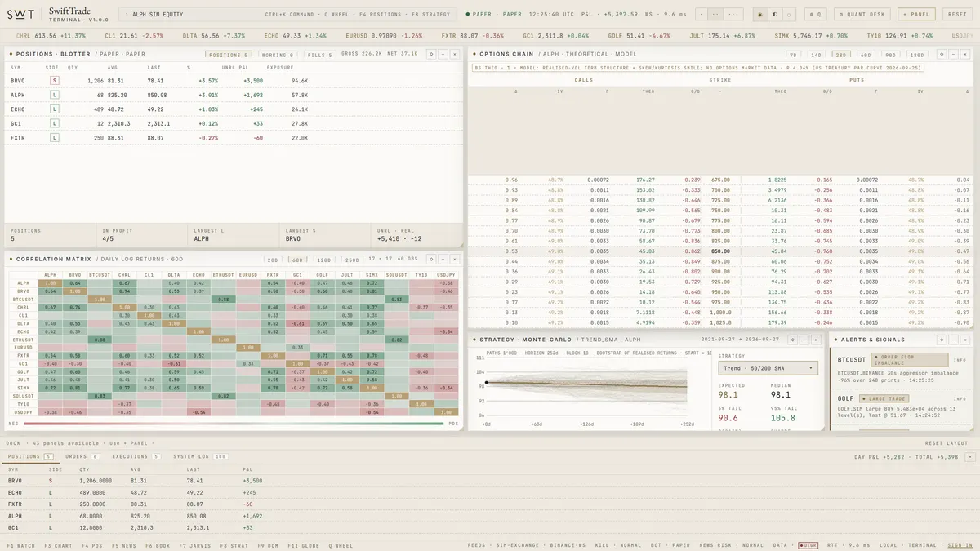Close the Options Chain panel
Image resolution: width=980 pixels, height=551 pixels.
click(967, 54)
